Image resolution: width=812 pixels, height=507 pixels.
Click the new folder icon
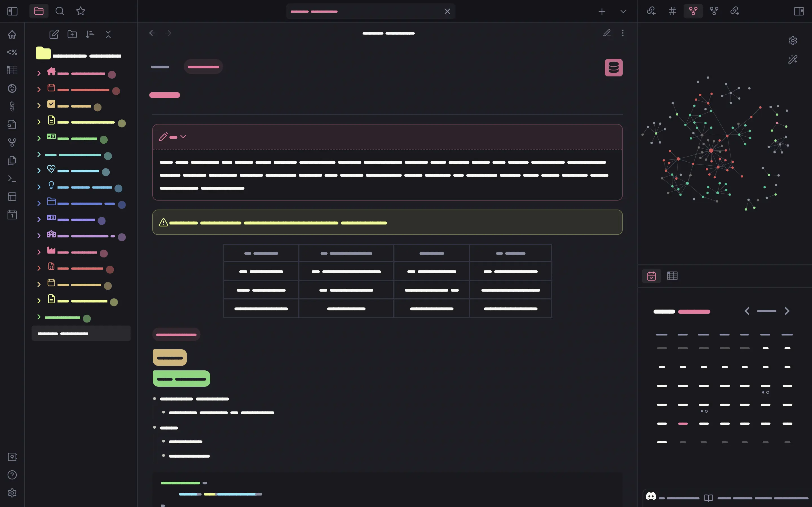click(x=72, y=34)
